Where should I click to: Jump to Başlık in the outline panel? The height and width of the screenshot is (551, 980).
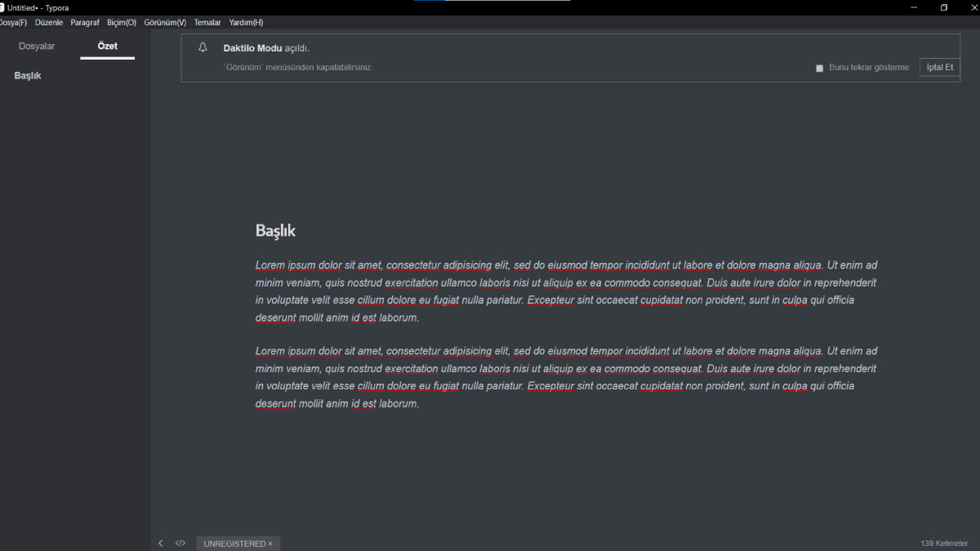tap(28, 76)
